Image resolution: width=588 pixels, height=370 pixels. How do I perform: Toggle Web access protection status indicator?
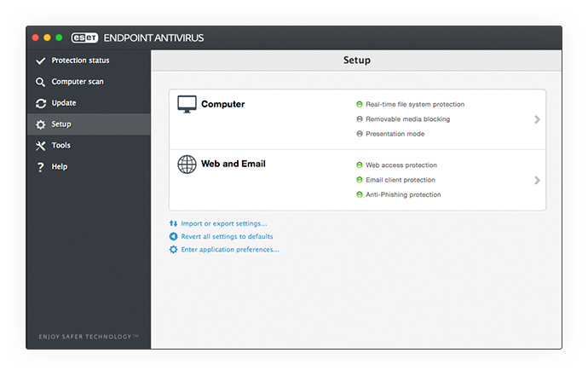(360, 165)
